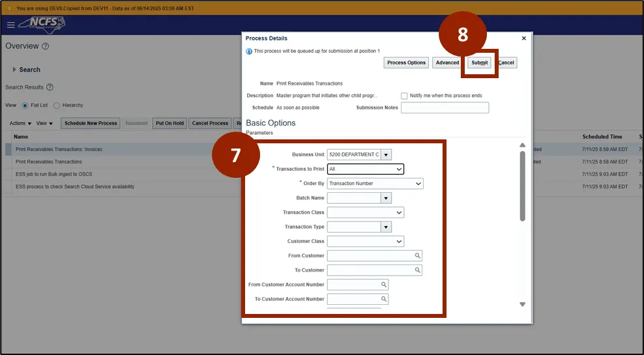Click the Submit button
This screenshot has height=355, width=644.
tap(480, 63)
